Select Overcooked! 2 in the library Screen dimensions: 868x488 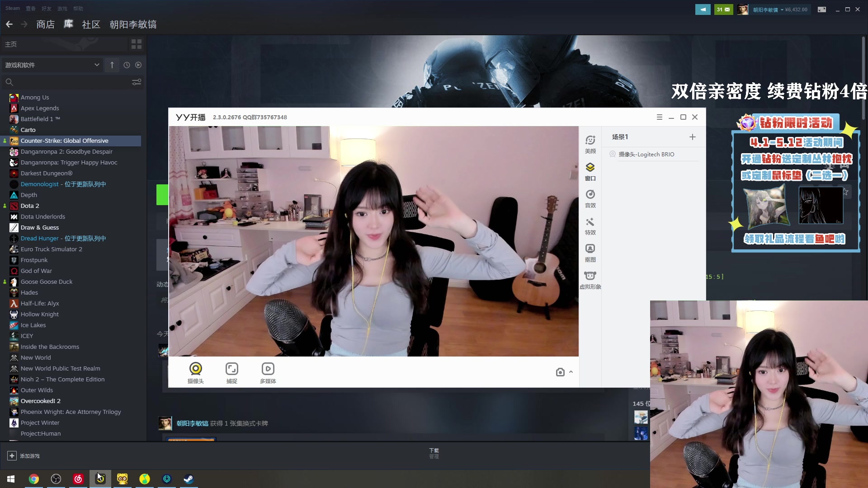pyautogui.click(x=41, y=401)
